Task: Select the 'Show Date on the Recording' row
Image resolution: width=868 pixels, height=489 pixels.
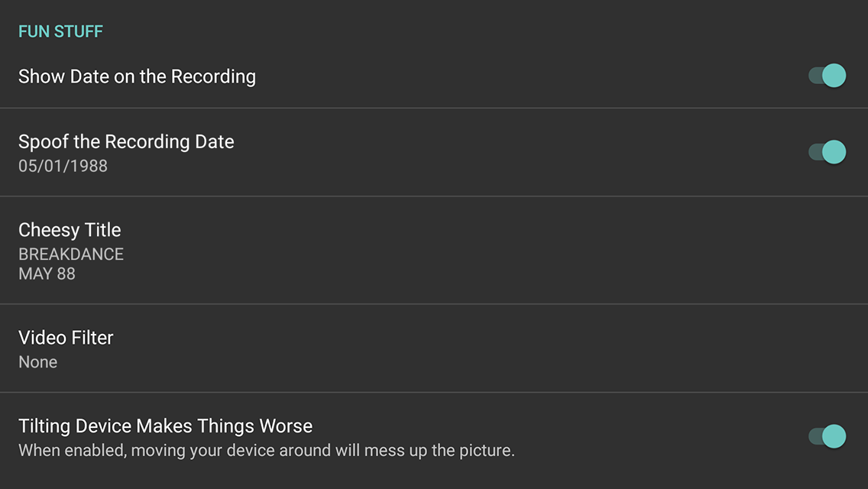Action: click(306, 76)
